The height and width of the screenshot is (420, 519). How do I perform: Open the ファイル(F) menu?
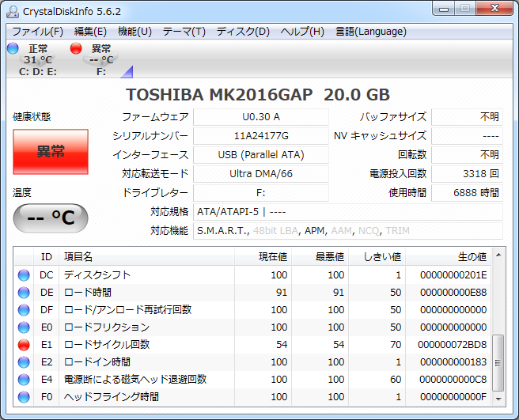(37, 32)
